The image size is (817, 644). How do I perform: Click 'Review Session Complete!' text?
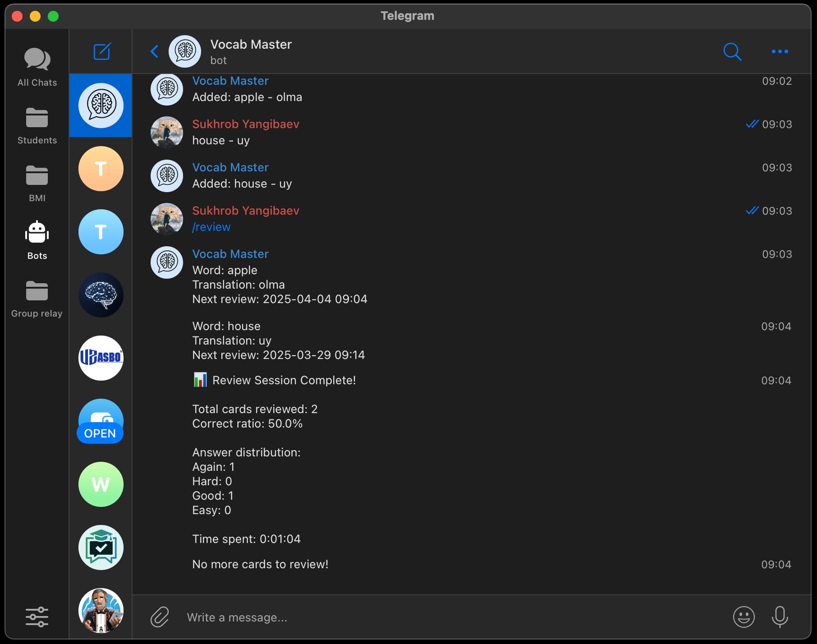[284, 380]
